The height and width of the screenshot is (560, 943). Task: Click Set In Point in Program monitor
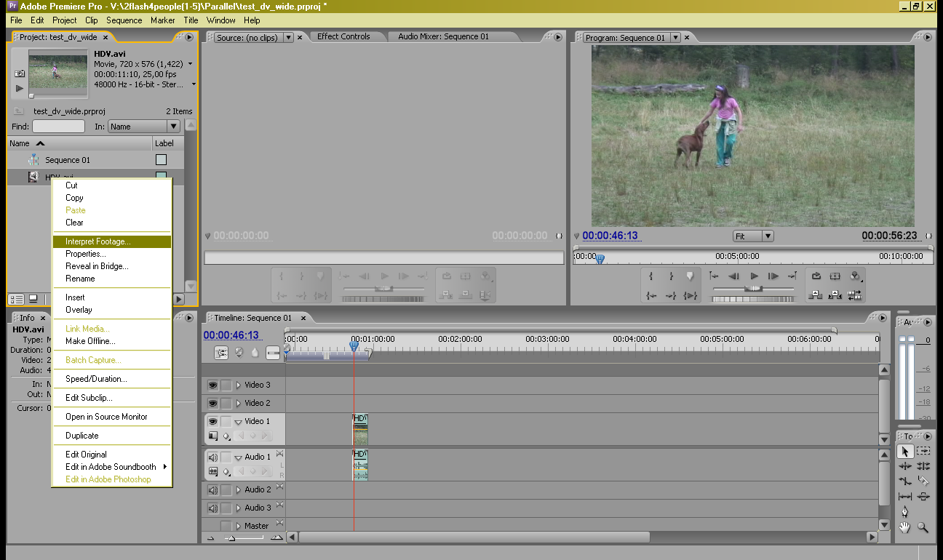pos(651,276)
